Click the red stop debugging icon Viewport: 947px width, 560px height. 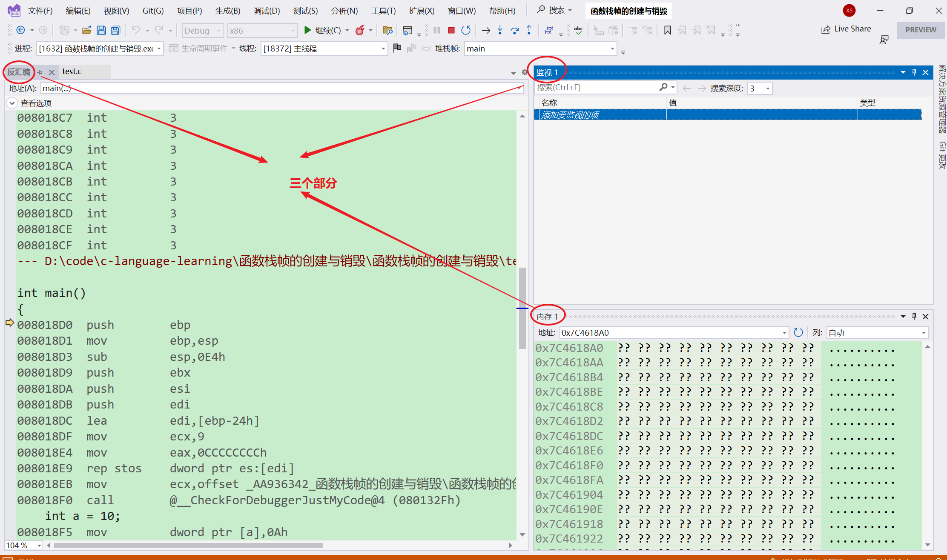tap(451, 30)
